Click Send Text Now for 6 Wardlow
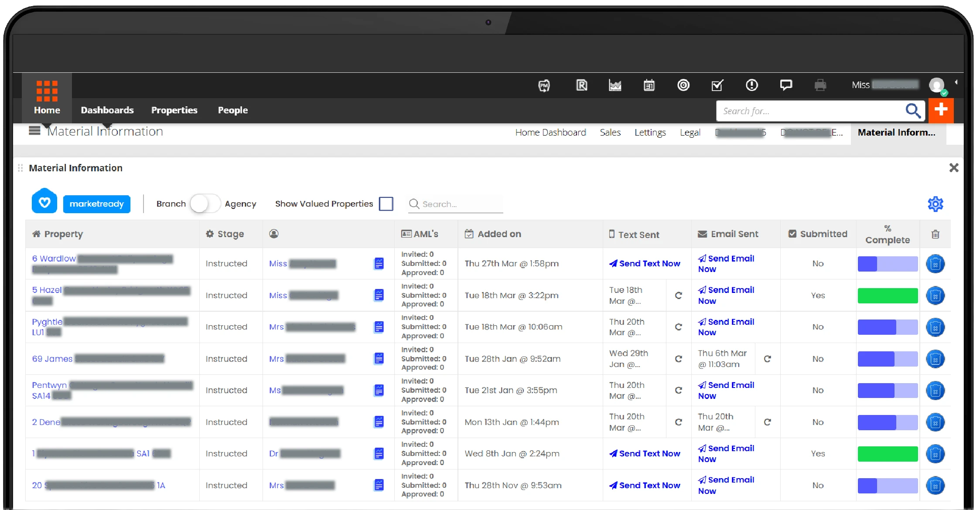Image resolution: width=980 pixels, height=510 pixels. 645,264
